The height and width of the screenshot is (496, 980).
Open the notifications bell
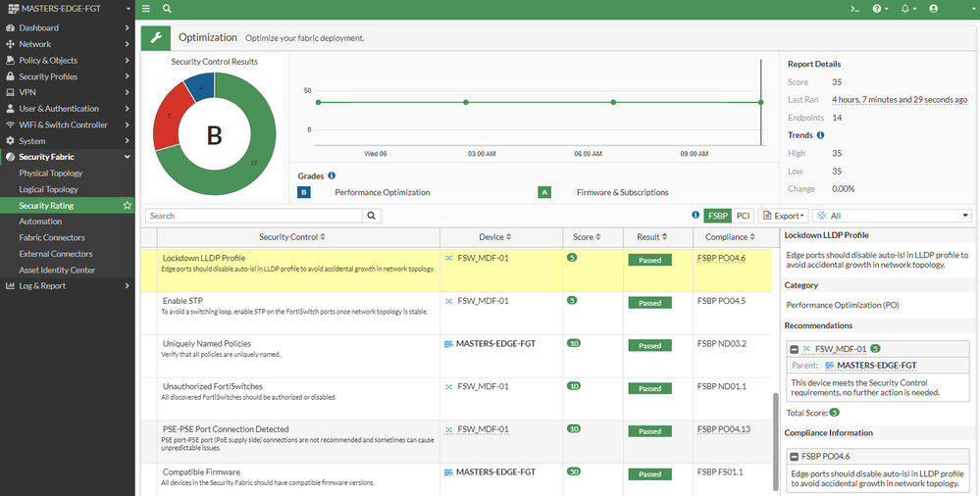[905, 9]
